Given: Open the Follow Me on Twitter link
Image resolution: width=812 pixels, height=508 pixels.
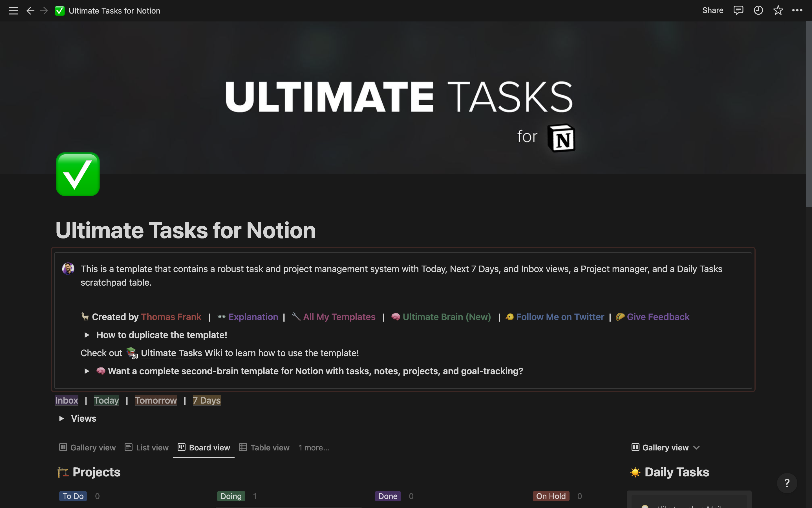Looking at the screenshot, I should (560, 317).
